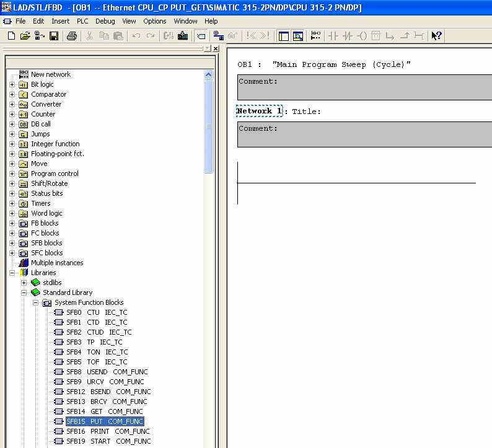Create a new block with New icon
Image resolution: width=492 pixels, height=448 pixels.
click(11, 36)
